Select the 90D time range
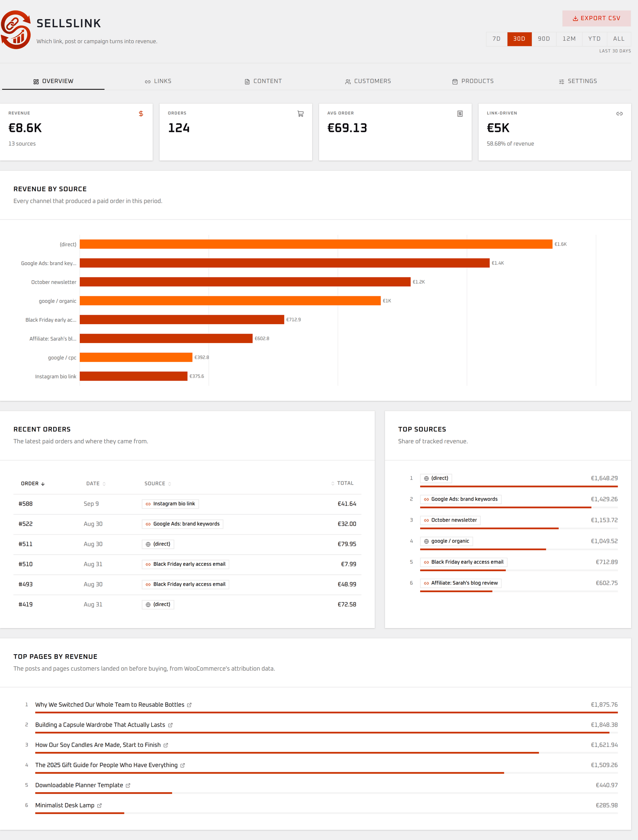638x840 pixels. tap(544, 39)
